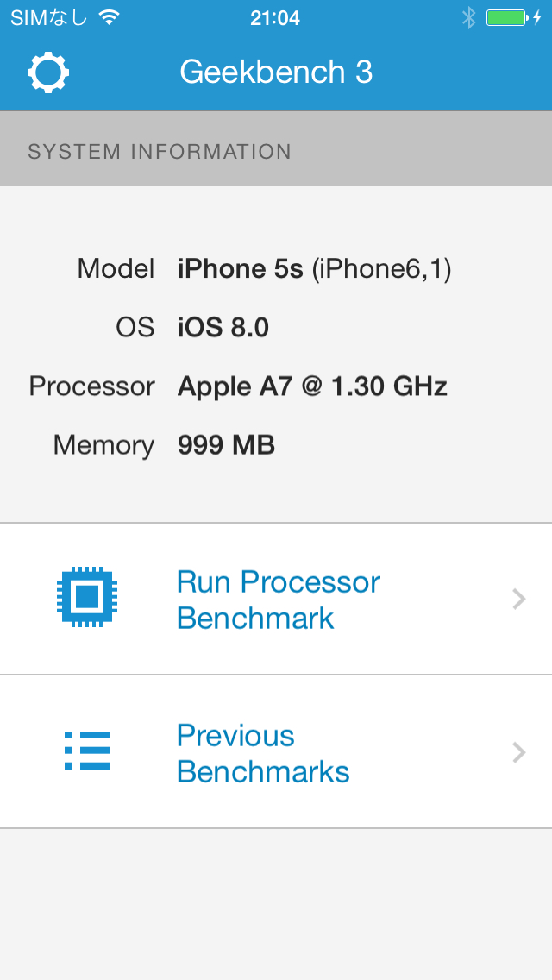Open the Run Processor Benchmark chevron
The width and height of the screenshot is (552, 980).
pos(518,599)
